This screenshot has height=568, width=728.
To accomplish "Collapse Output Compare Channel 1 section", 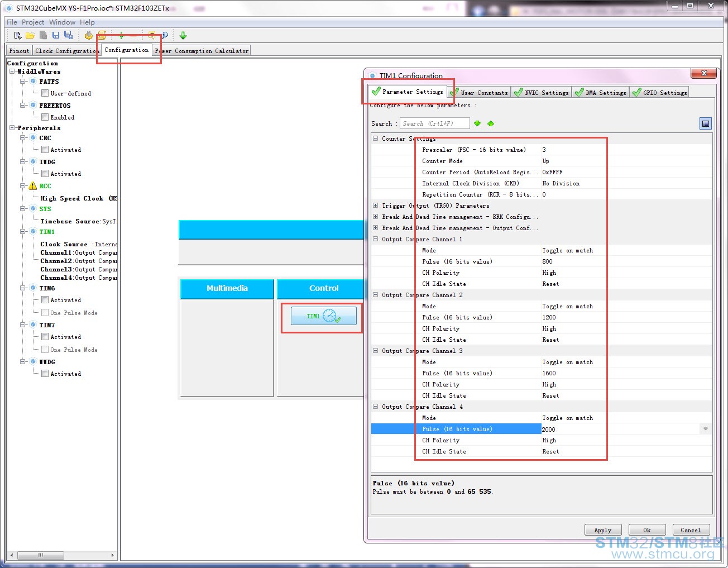I will click(x=376, y=239).
